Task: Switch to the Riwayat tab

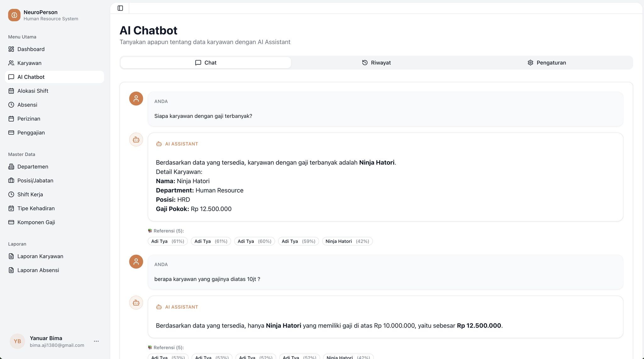Action: pos(376,63)
